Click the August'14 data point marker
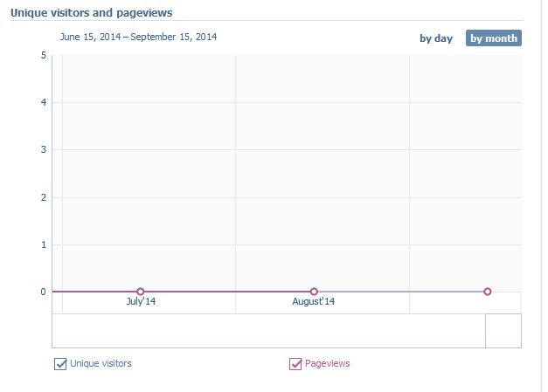The image size is (548, 392). pyautogui.click(x=314, y=292)
